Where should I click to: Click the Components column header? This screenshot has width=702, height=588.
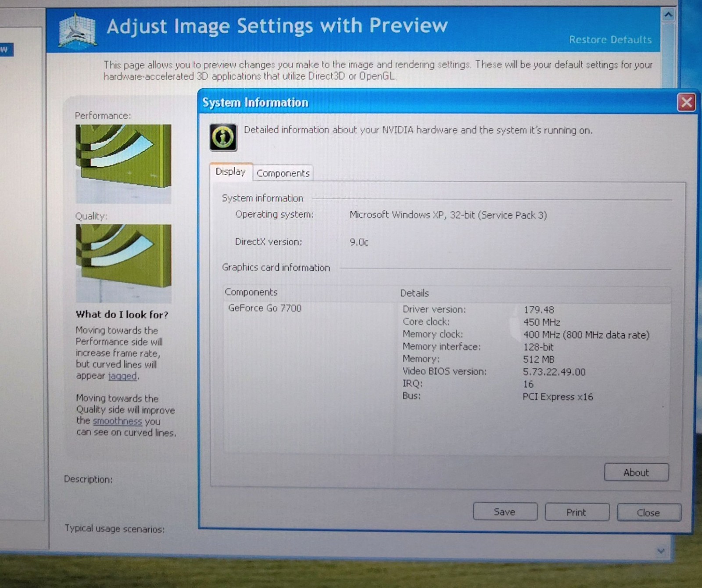[251, 292]
